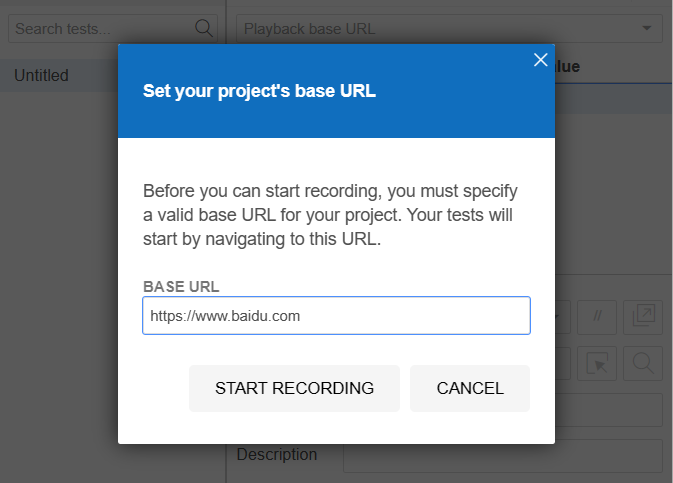Click the select target in page icon
The image size is (673, 483).
pos(597,363)
